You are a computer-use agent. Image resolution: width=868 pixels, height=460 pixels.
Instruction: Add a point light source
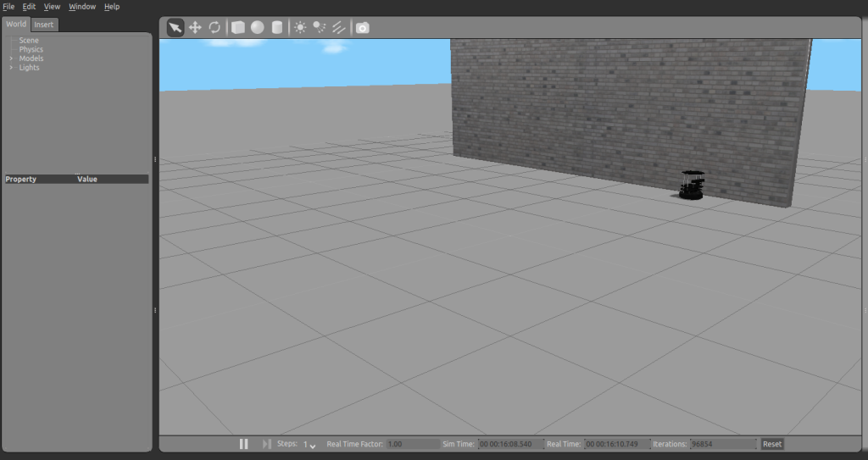tap(300, 28)
